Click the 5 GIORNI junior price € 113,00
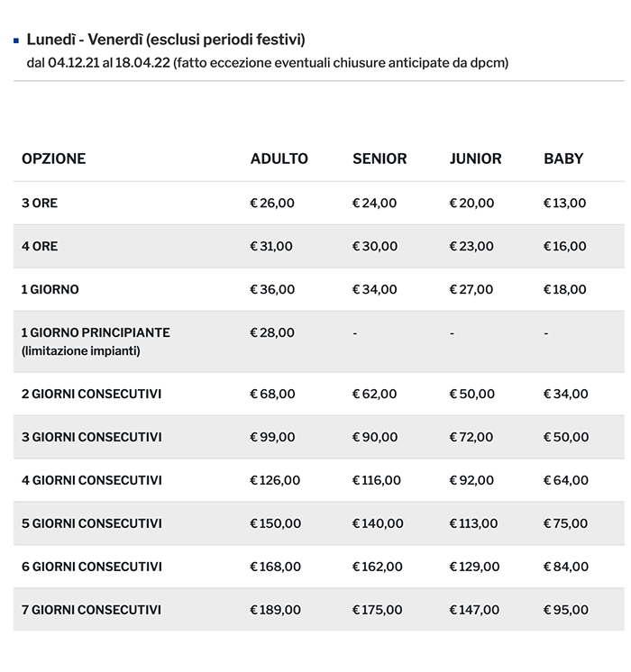Image resolution: width=631 pixels, height=672 pixels. 473,523
